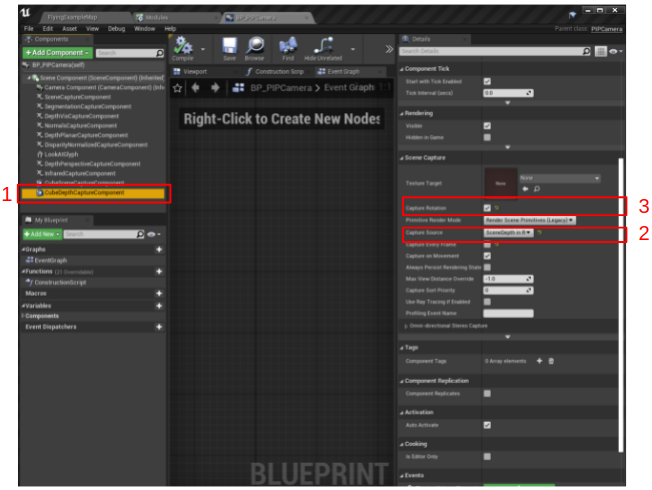Expand toolbar overflow double-arrow
The image size is (652, 490).
[x=389, y=49]
